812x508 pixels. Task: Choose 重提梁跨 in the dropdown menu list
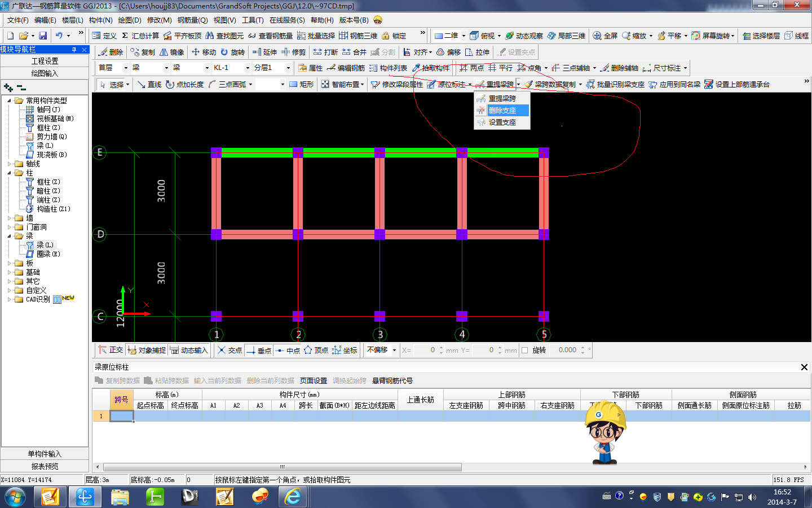coord(502,98)
